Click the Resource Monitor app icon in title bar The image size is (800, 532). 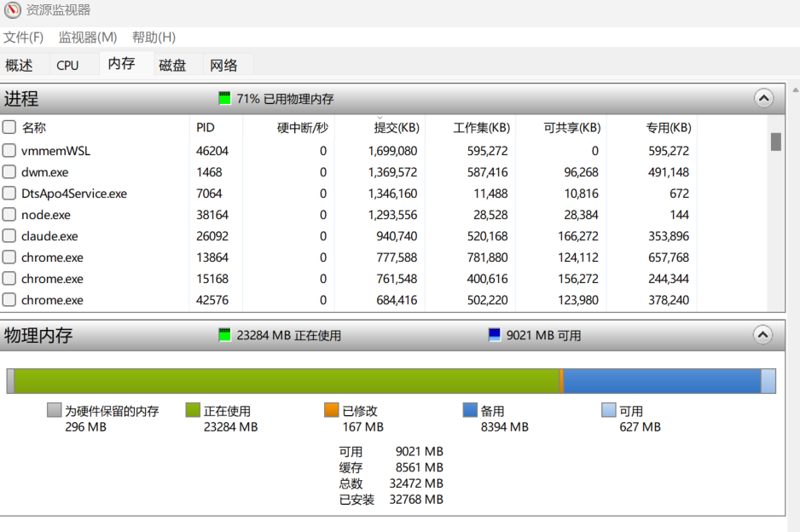[12, 9]
